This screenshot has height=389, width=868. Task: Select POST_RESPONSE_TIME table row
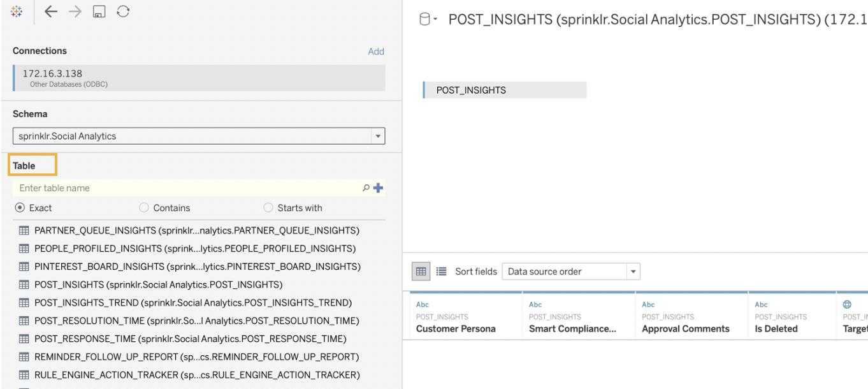click(191, 338)
